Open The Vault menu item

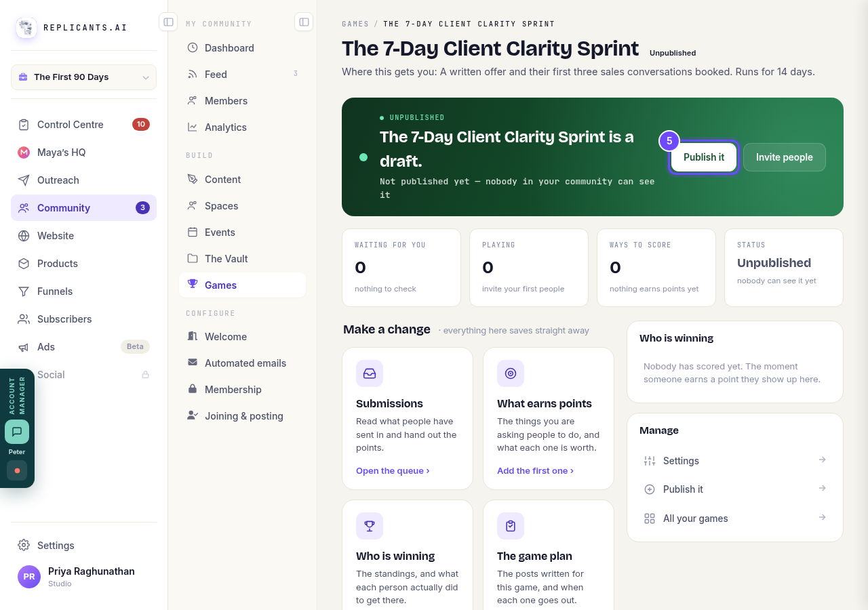242,259
